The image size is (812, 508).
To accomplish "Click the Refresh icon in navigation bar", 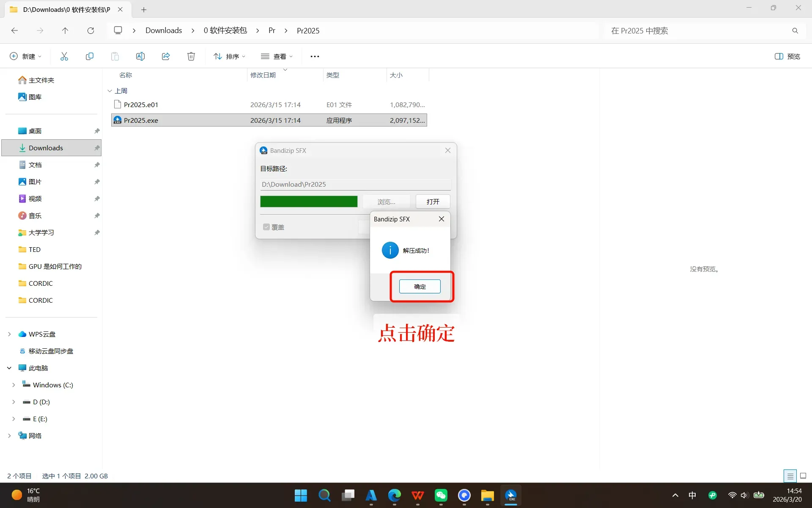I will coord(91,30).
